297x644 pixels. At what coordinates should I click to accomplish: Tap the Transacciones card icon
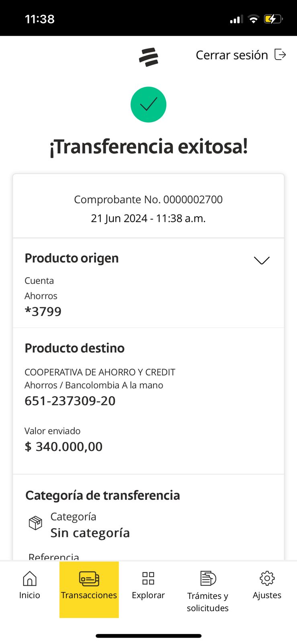pyautogui.click(x=89, y=579)
